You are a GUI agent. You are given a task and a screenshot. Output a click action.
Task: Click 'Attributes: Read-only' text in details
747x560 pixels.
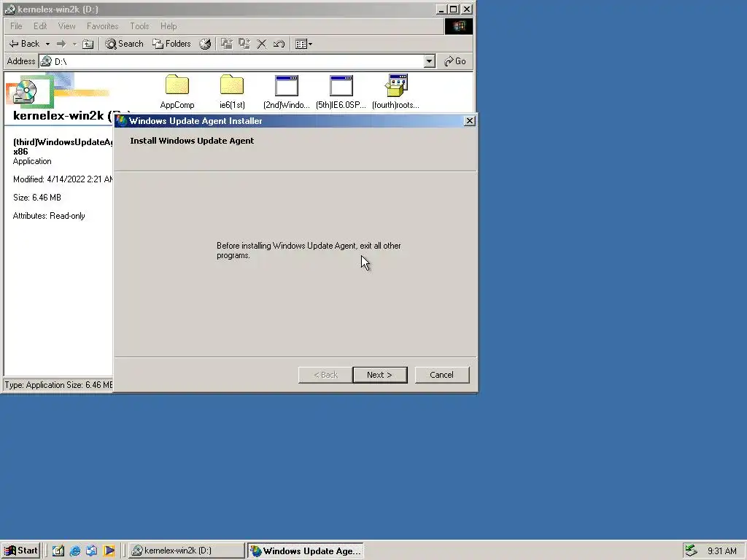(49, 216)
